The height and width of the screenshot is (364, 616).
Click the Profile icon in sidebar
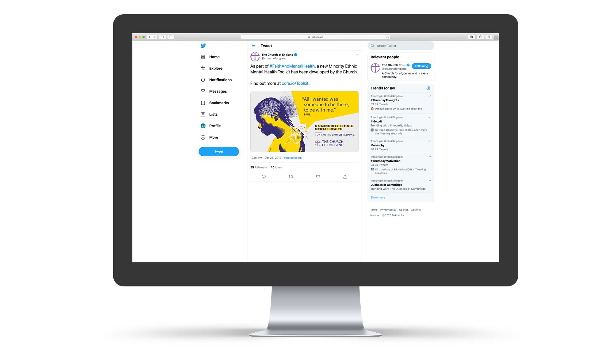203,126
